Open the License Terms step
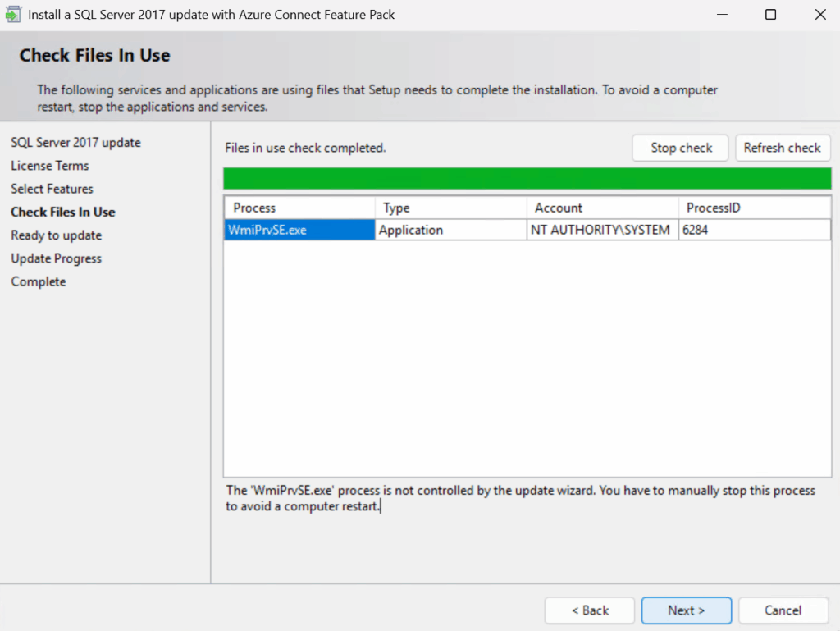 pos(50,166)
